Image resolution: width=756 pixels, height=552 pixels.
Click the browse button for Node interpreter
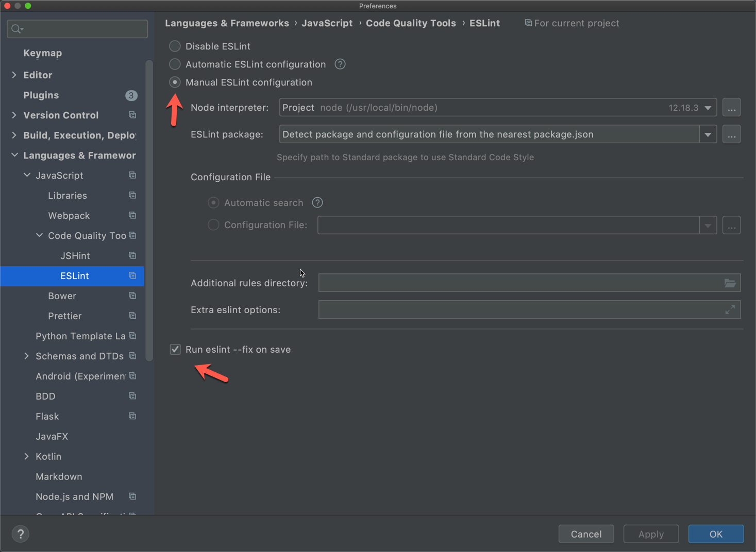pyautogui.click(x=732, y=108)
